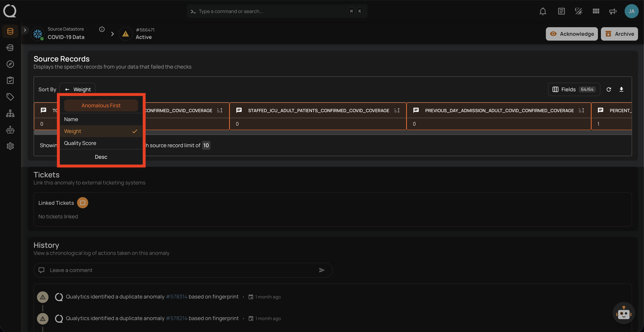This screenshot has height=332, width=644.
Task: Sort the STAFFED_ICU_ADULT_PATIENTS column
Action: (x=397, y=110)
